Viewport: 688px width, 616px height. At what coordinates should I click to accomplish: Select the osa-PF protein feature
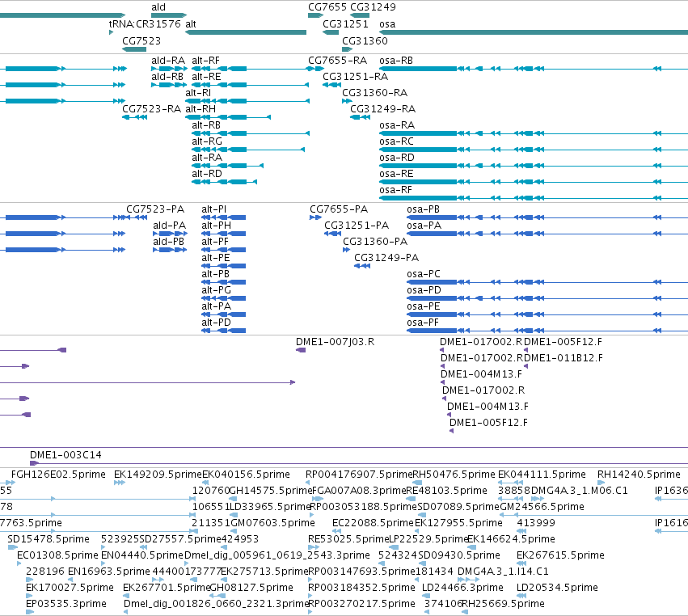(x=547, y=331)
